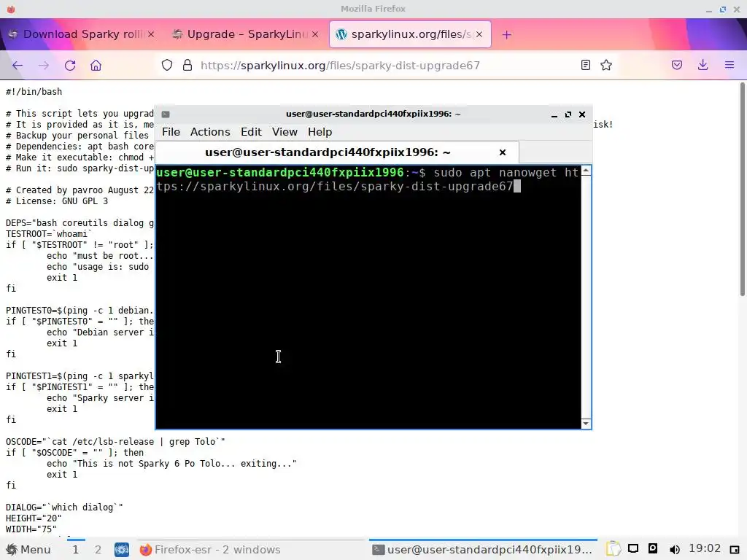
Task: Click the terminal command prompt line
Action: click(368, 179)
